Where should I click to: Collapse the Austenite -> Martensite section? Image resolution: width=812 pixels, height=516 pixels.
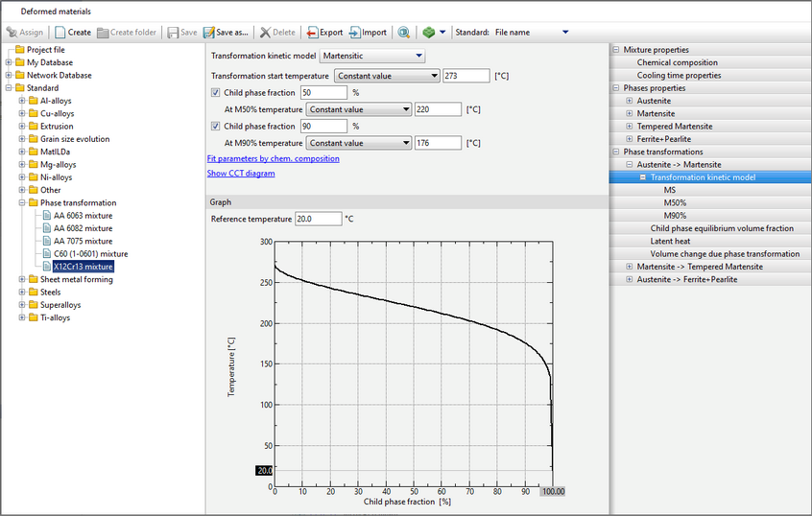click(x=630, y=165)
